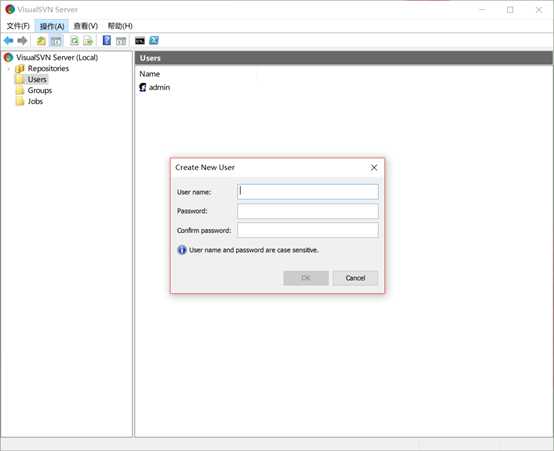The height and width of the screenshot is (451, 554).
Task: Click the VisualSVN logo in the title bar
Action: [10, 9]
